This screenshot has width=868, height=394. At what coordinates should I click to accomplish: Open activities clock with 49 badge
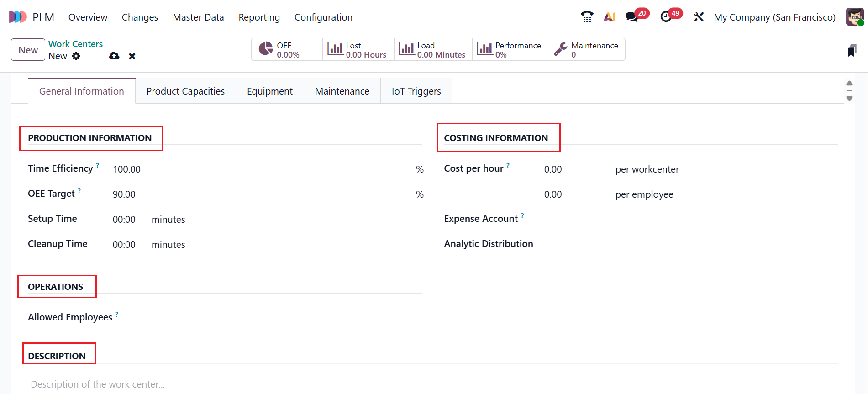(x=666, y=17)
